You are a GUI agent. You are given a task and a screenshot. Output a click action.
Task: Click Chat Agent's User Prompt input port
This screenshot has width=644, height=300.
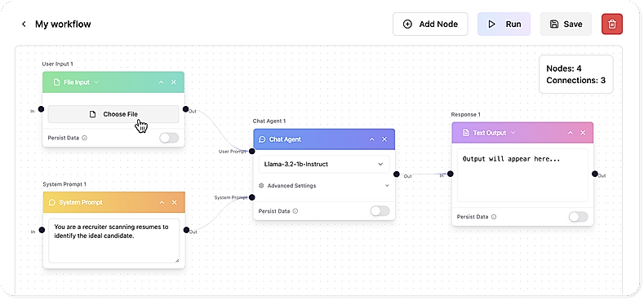point(251,152)
